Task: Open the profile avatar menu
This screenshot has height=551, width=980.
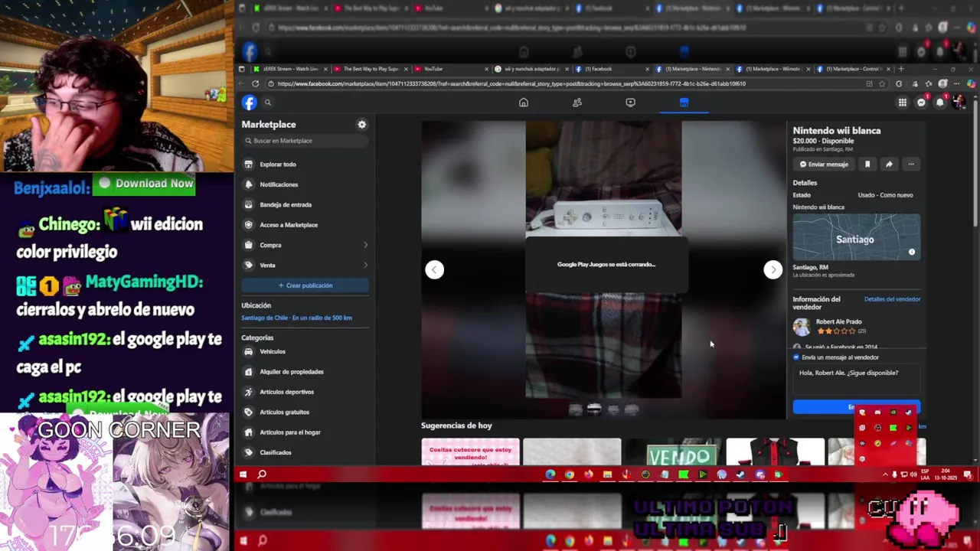Action: [959, 103]
